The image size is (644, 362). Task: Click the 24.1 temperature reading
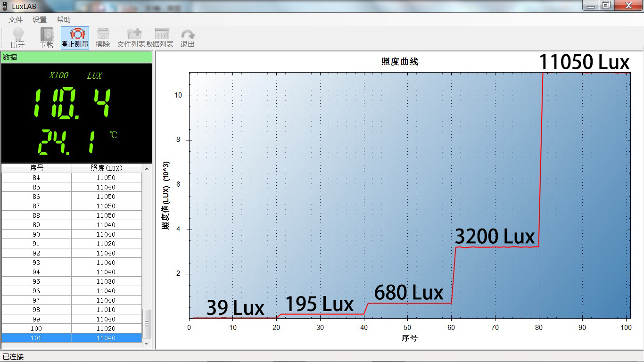coord(67,143)
